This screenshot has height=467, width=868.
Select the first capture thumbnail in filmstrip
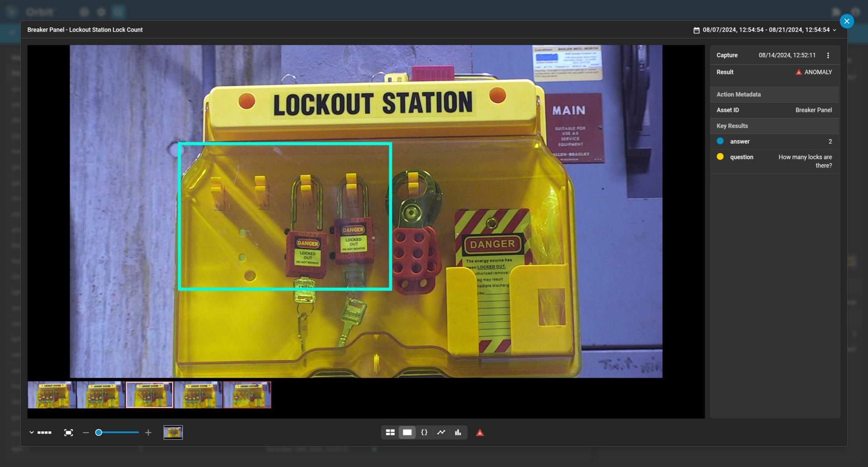(52, 395)
